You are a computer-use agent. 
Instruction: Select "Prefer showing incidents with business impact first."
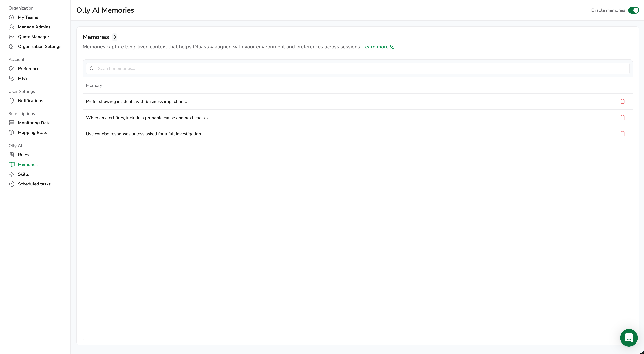pyautogui.click(x=358, y=102)
